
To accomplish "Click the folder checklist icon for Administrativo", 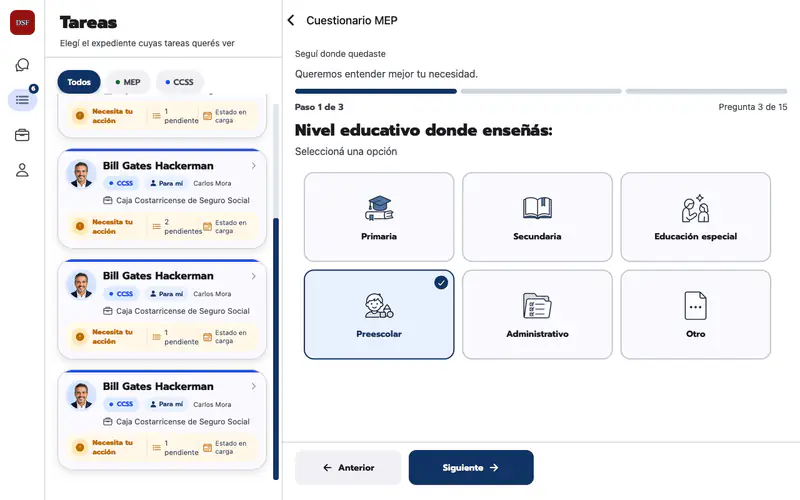I will tap(537, 306).
